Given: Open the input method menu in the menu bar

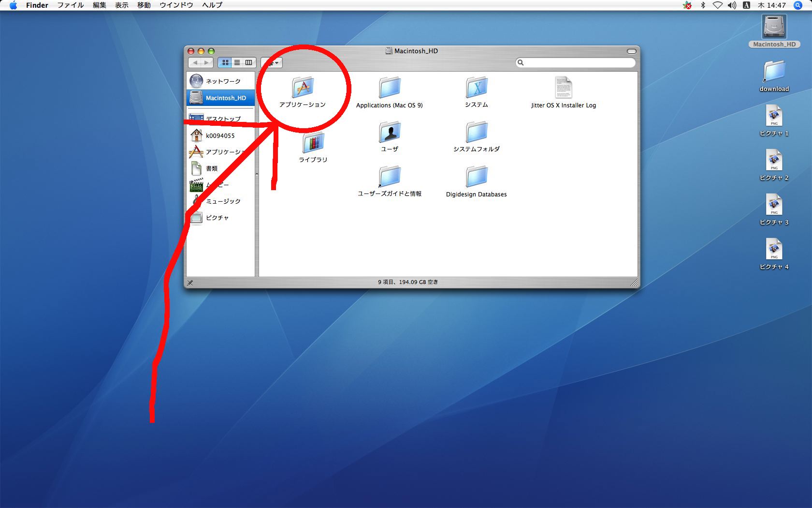Looking at the screenshot, I should [746, 5].
